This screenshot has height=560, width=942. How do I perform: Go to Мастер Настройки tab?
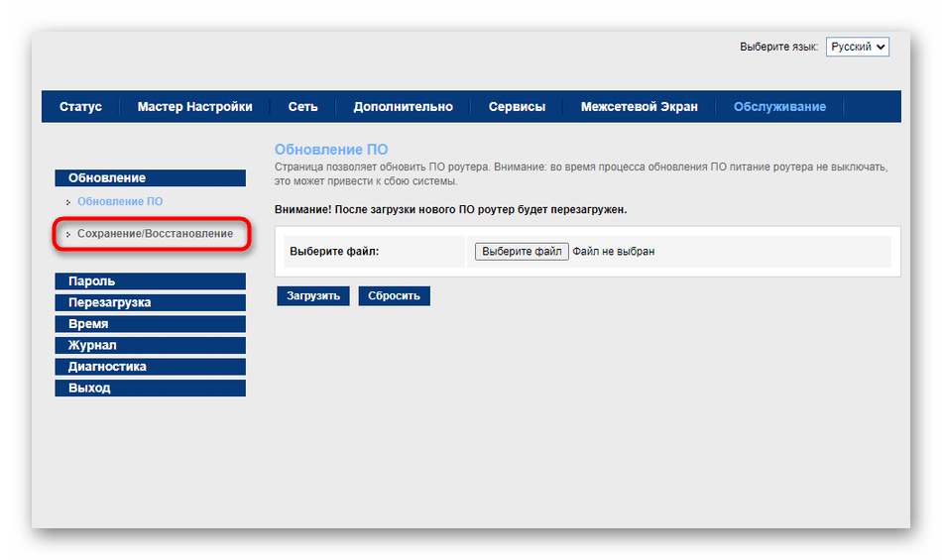pos(194,107)
